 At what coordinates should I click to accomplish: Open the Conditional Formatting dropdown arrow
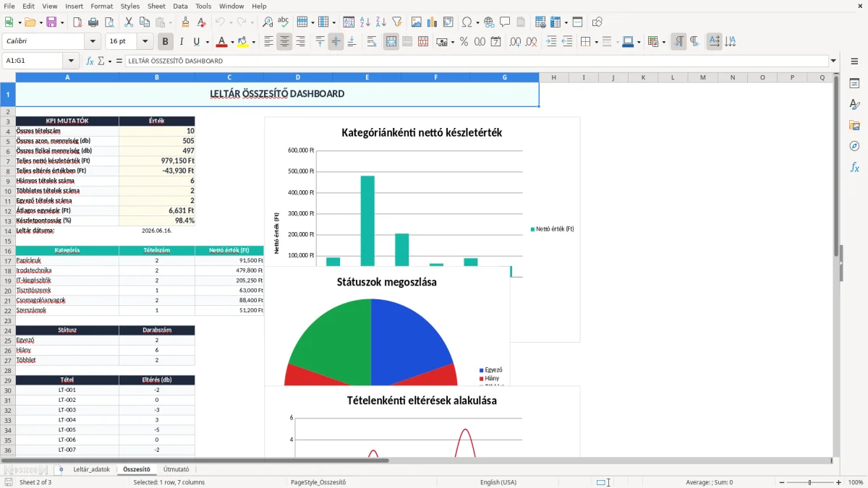(663, 43)
